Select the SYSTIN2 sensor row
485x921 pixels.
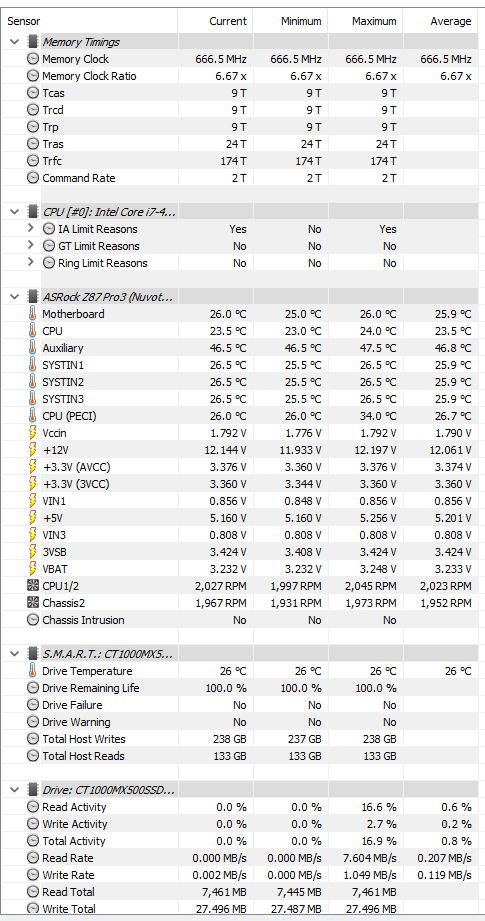(x=242, y=382)
